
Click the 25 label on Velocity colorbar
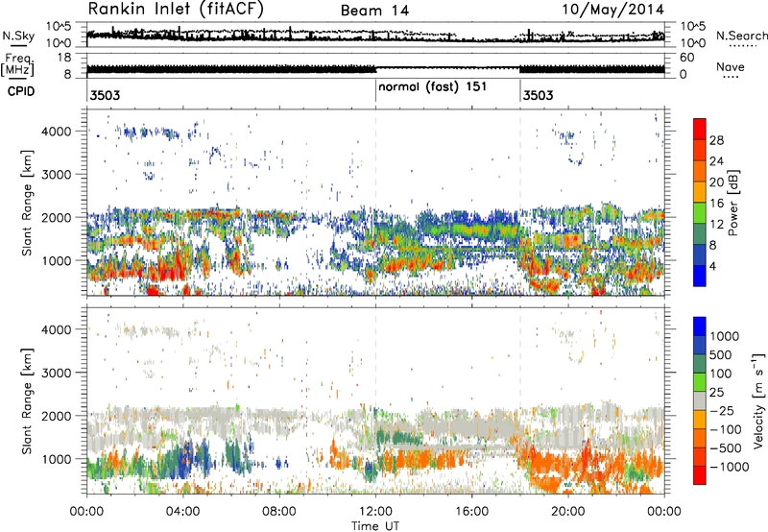(x=716, y=392)
